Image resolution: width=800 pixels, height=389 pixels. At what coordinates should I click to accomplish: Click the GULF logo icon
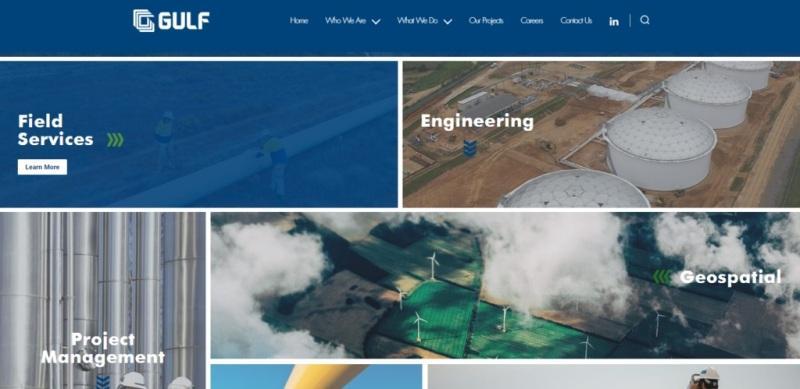pyautogui.click(x=143, y=20)
